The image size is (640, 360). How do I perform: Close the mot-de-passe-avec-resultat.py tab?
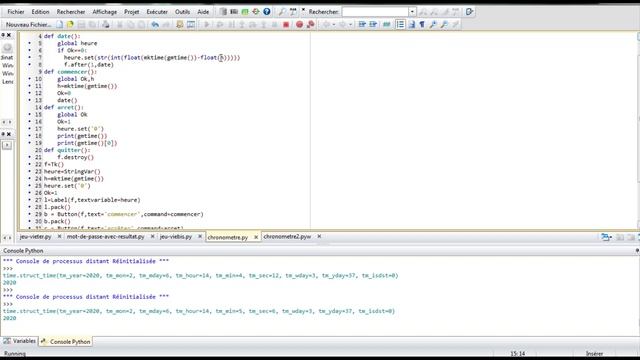coord(152,236)
